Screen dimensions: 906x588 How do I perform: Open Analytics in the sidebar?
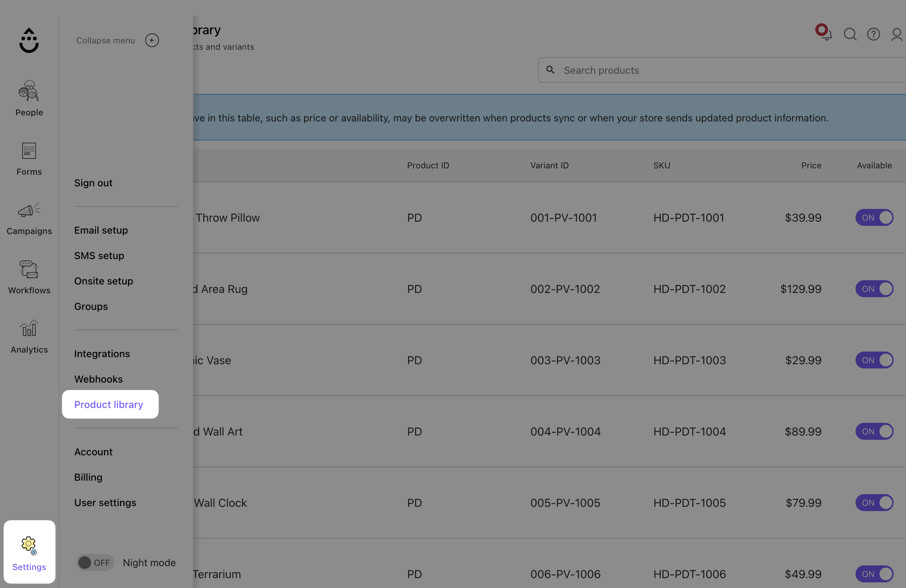(x=29, y=336)
